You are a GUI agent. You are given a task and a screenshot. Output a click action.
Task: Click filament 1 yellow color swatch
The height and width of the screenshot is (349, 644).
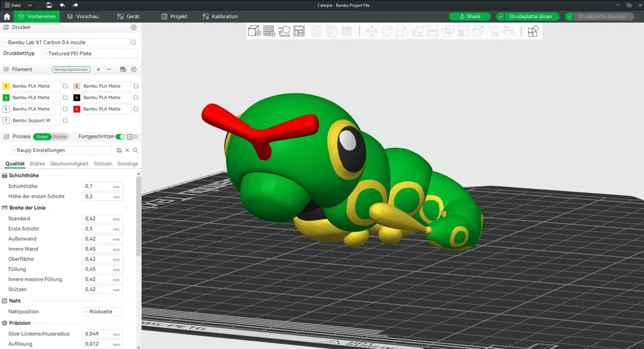point(6,86)
